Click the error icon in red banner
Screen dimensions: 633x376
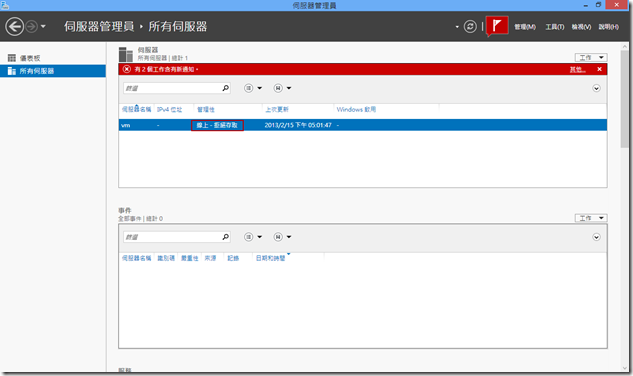127,69
